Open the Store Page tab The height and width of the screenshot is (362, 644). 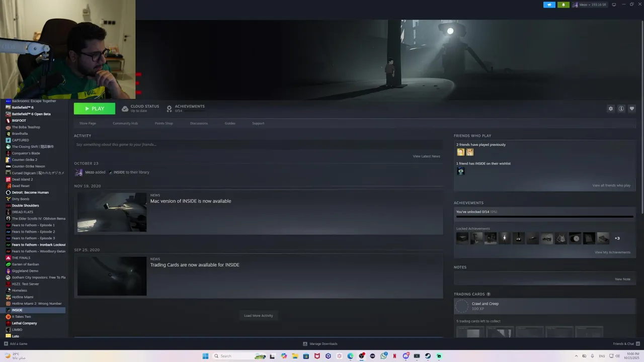88,123
